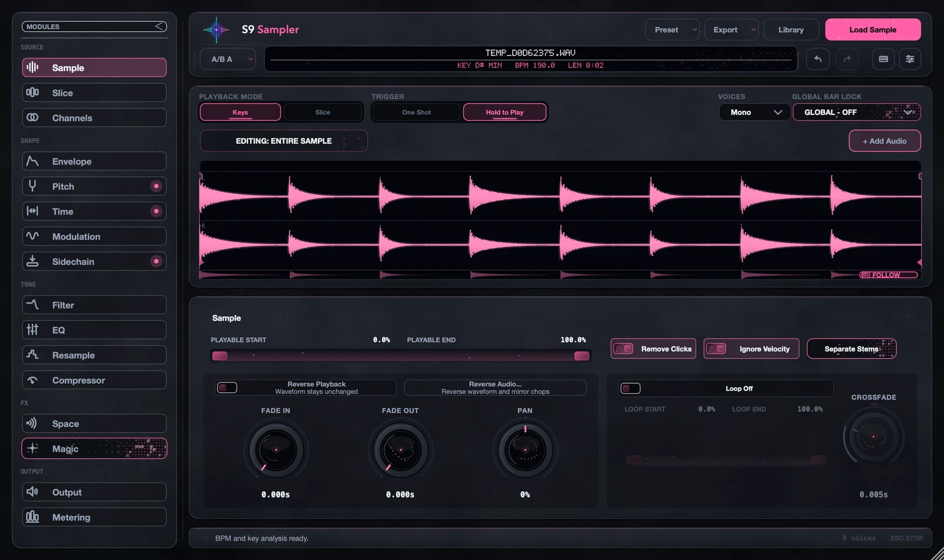Click the EQ sliders icon
Screen dimensions: 944x560
(x=32, y=330)
